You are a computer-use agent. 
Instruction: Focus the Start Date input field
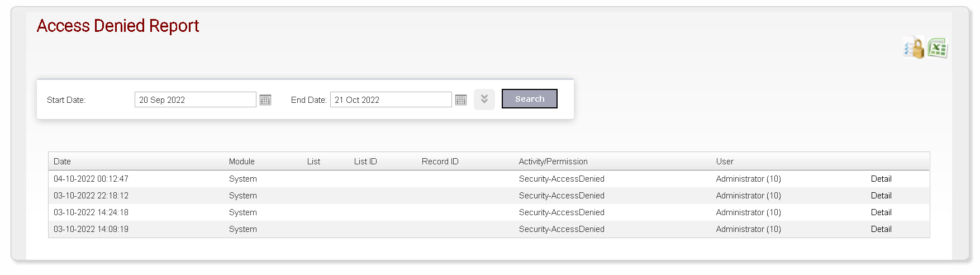(196, 99)
